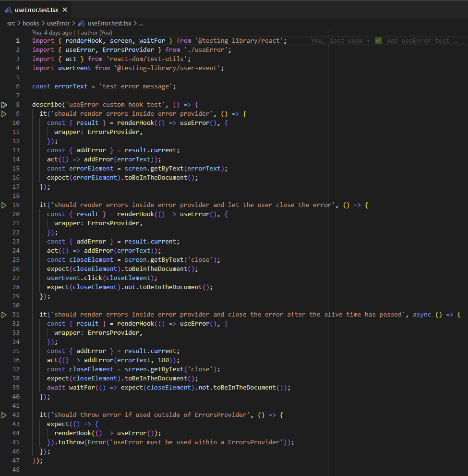Run all tests in the describe block on line 8
The width and height of the screenshot is (468, 476).
4,105
